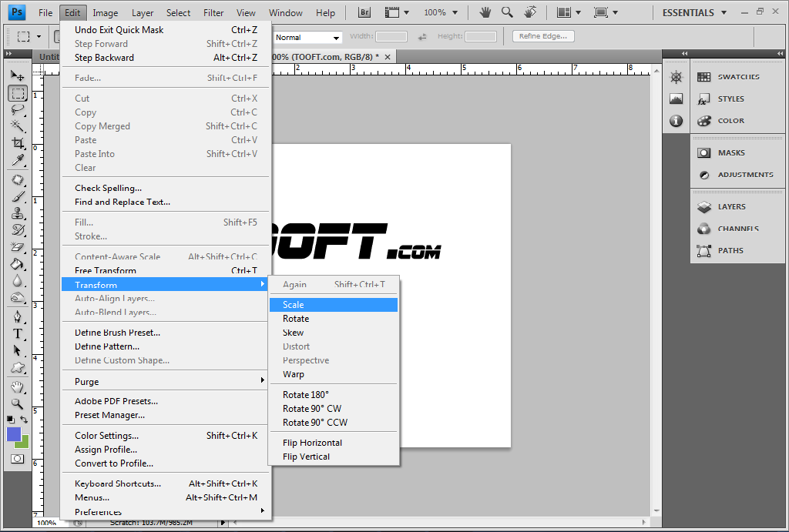
Task: Select the Move tool
Action: click(18, 76)
